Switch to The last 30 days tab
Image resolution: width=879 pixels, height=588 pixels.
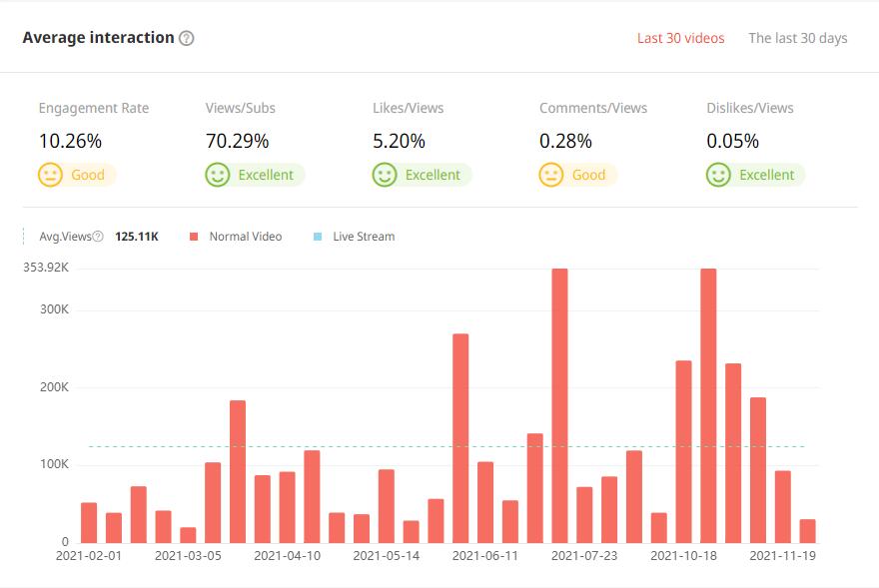(797, 38)
